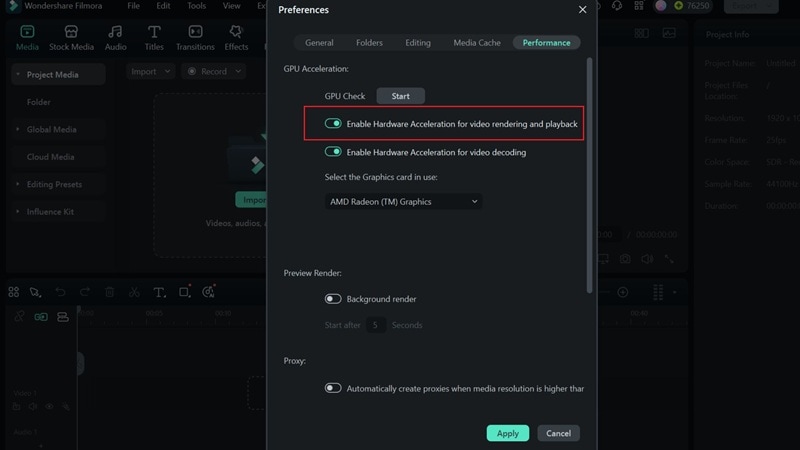Click the redo icon in timeline toolbar

point(85,292)
